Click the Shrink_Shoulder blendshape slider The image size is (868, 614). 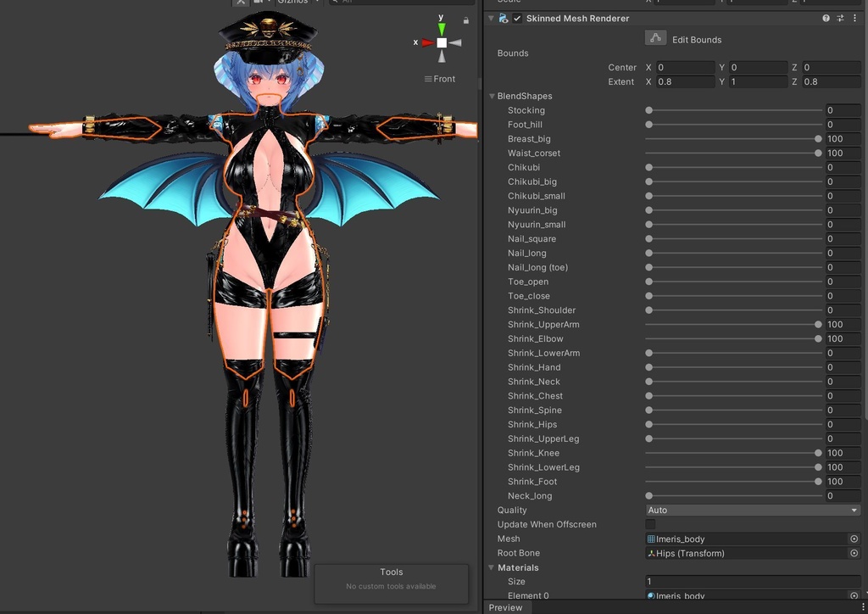coord(733,310)
